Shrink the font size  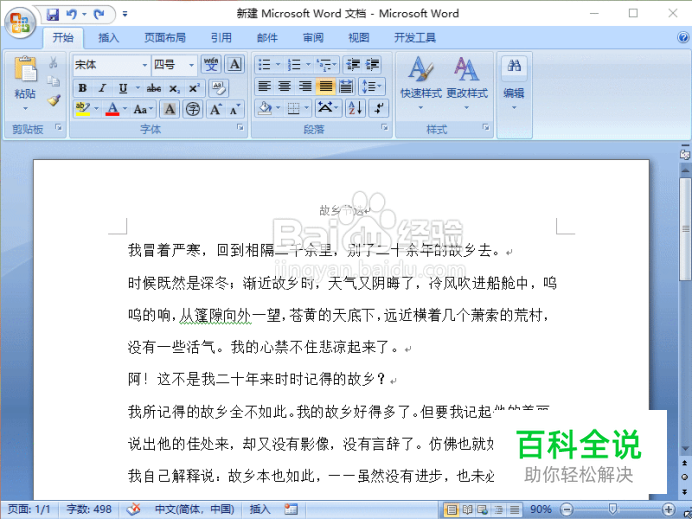[235, 109]
